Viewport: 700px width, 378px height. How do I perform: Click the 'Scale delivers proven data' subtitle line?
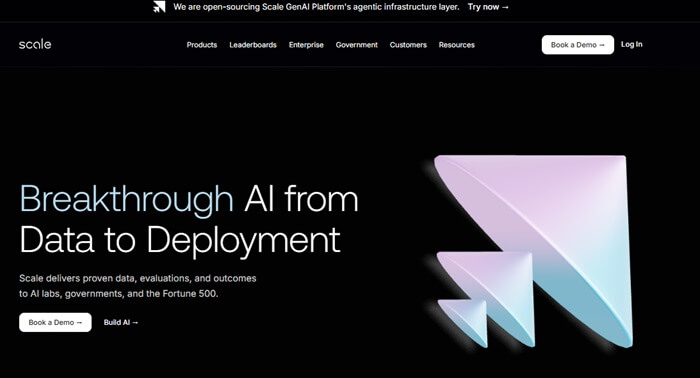tap(138, 278)
